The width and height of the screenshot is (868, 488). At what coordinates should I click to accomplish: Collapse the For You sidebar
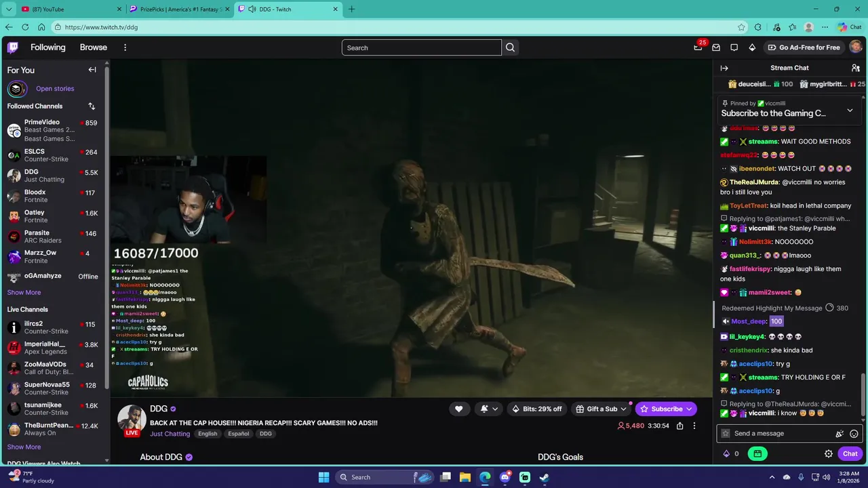(x=92, y=70)
